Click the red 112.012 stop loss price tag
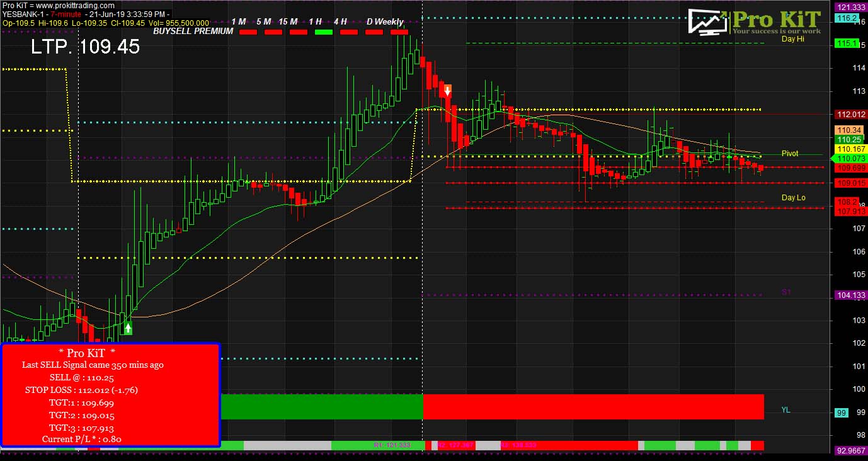The height and width of the screenshot is (461, 868). click(x=850, y=115)
